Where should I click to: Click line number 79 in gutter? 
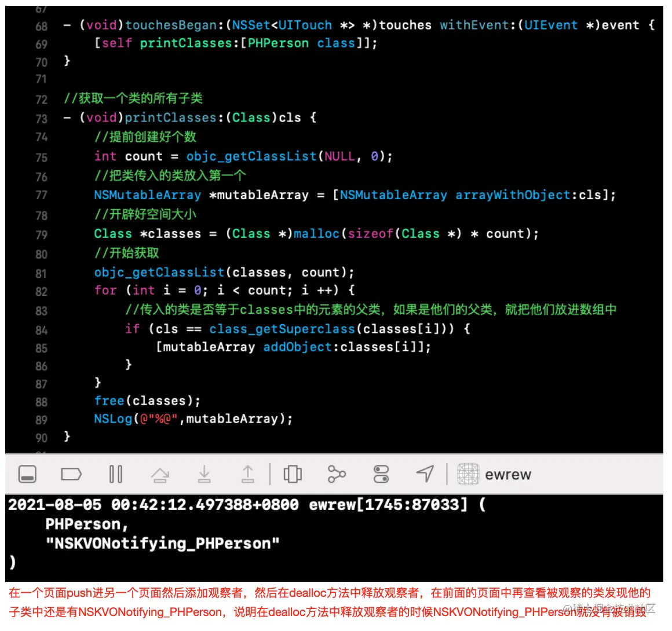pos(41,235)
